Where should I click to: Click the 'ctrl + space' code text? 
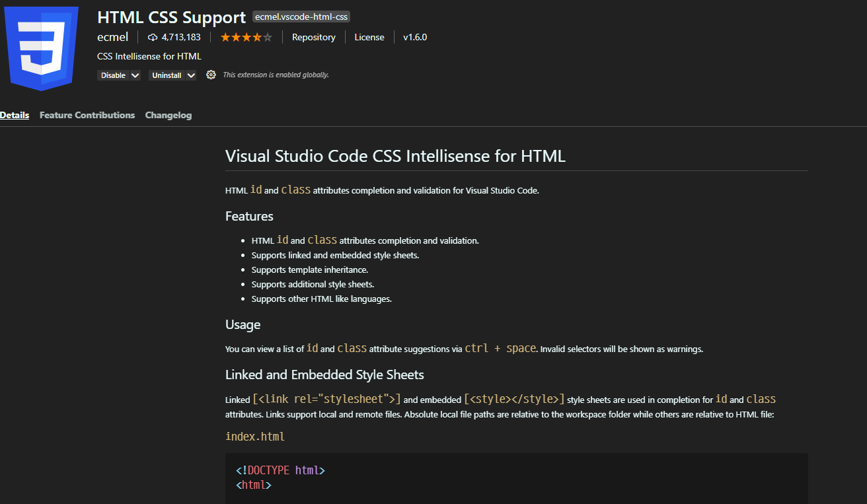(500, 348)
